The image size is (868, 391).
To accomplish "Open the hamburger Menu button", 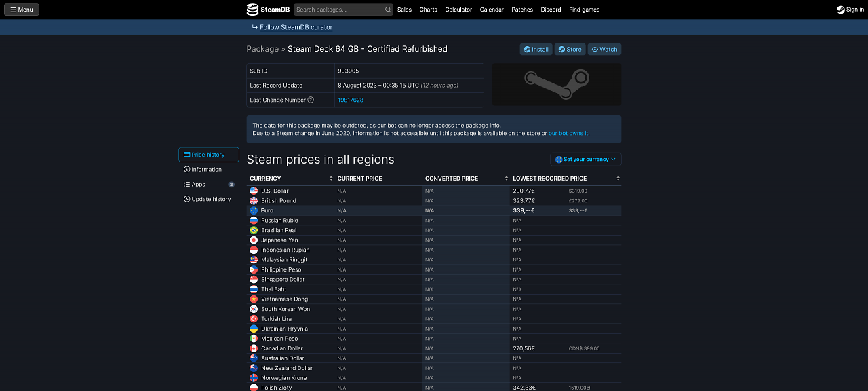I will [x=21, y=10].
